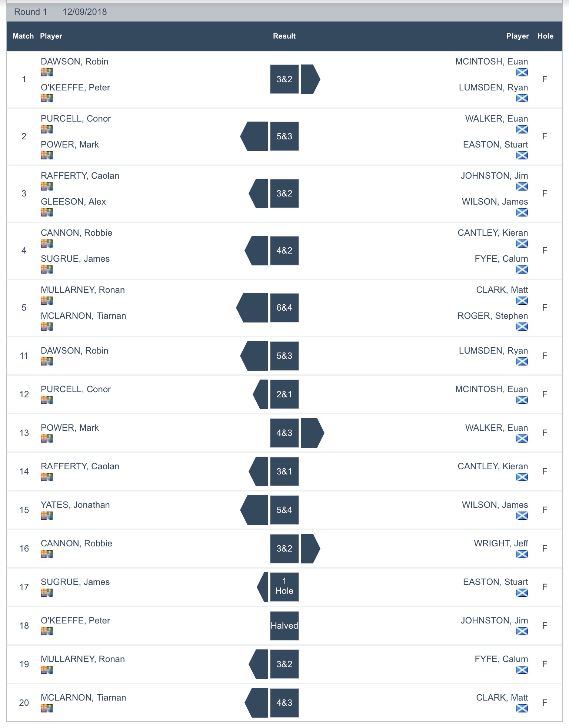Click the Hole column header
Image resolution: width=569 pixels, height=728 pixels.
point(545,36)
